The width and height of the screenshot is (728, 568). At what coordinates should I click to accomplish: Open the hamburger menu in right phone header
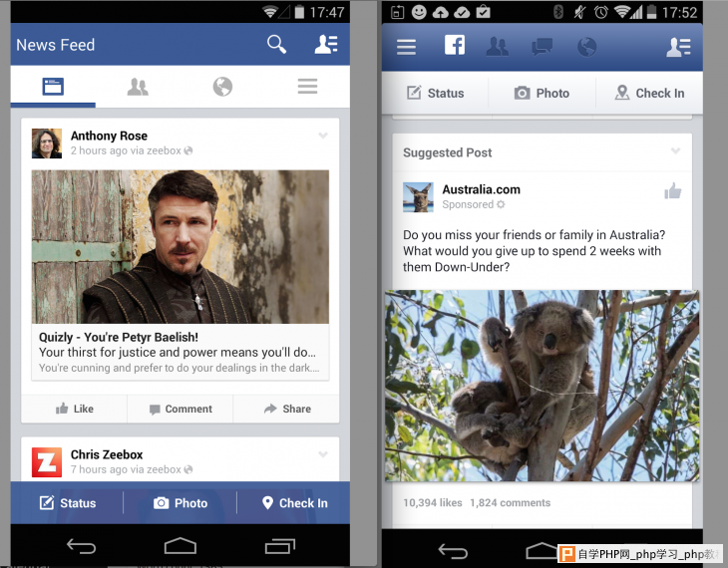(406, 47)
